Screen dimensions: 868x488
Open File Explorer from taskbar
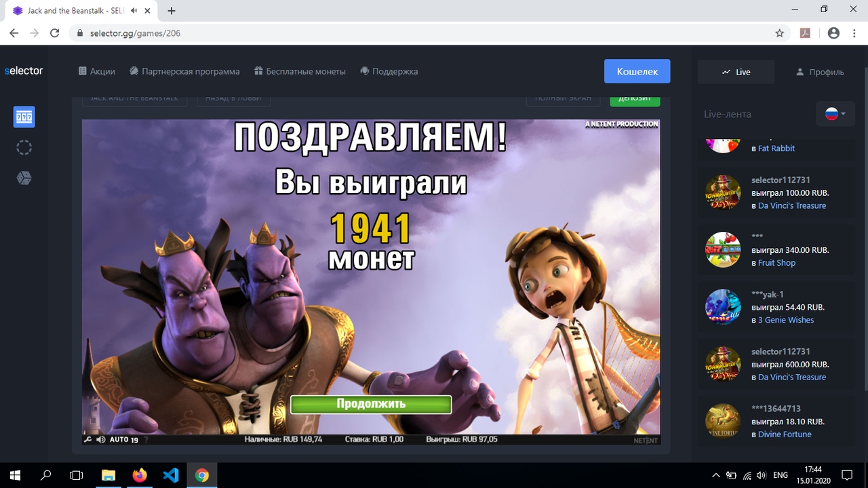tap(108, 475)
